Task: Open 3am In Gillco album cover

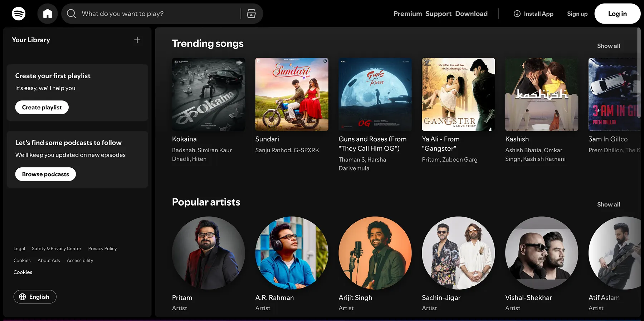Action: (614, 94)
